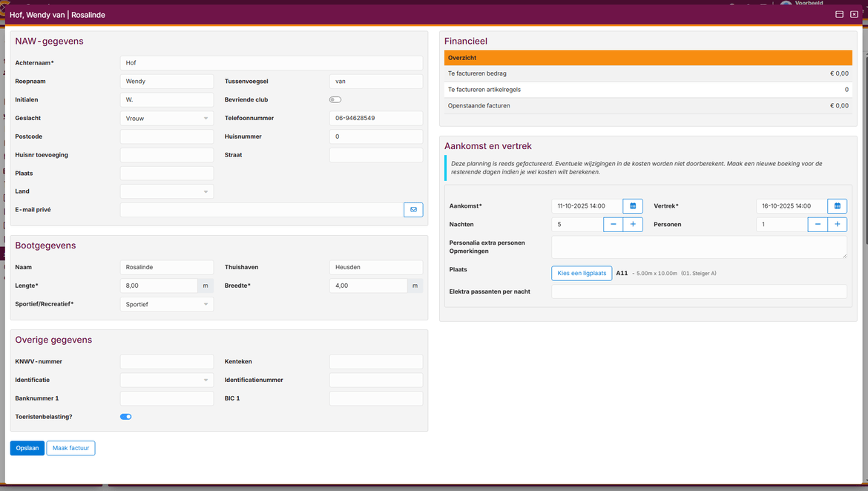Open the Sportief/Recreatief dropdown
Image resolution: width=868 pixels, height=491 pixels.
tap(166, 303)
